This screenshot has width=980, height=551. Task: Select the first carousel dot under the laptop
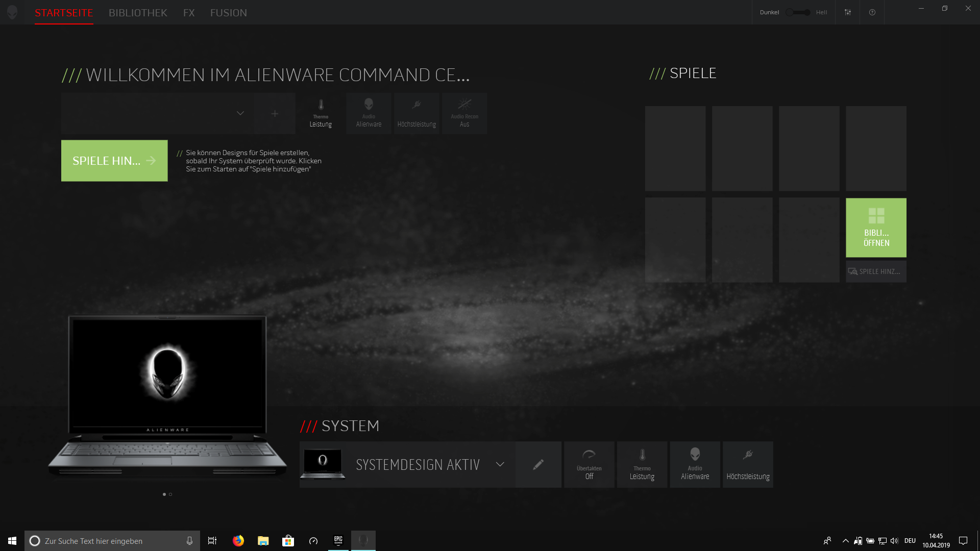(164, 494)
